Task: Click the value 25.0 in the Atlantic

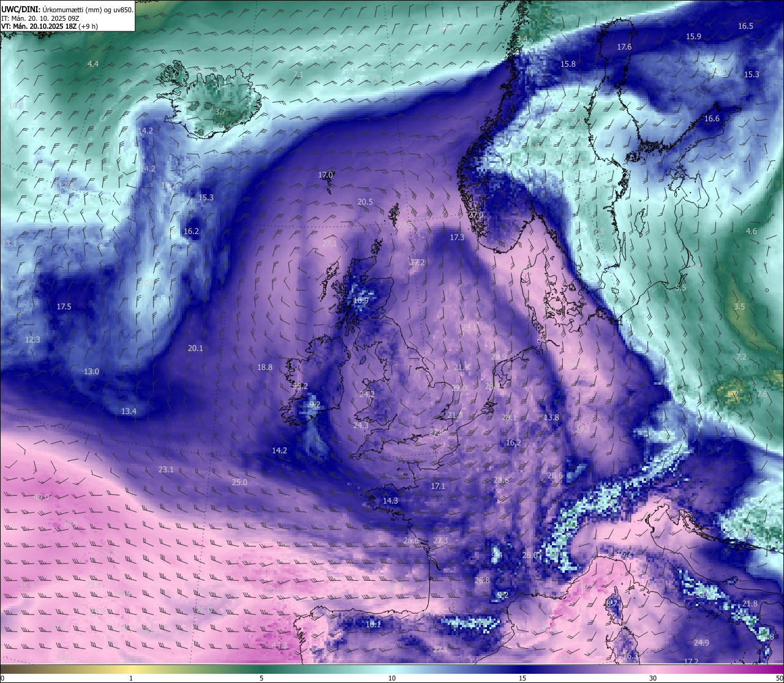Action: pyautogui.click(x=239, y=482)
